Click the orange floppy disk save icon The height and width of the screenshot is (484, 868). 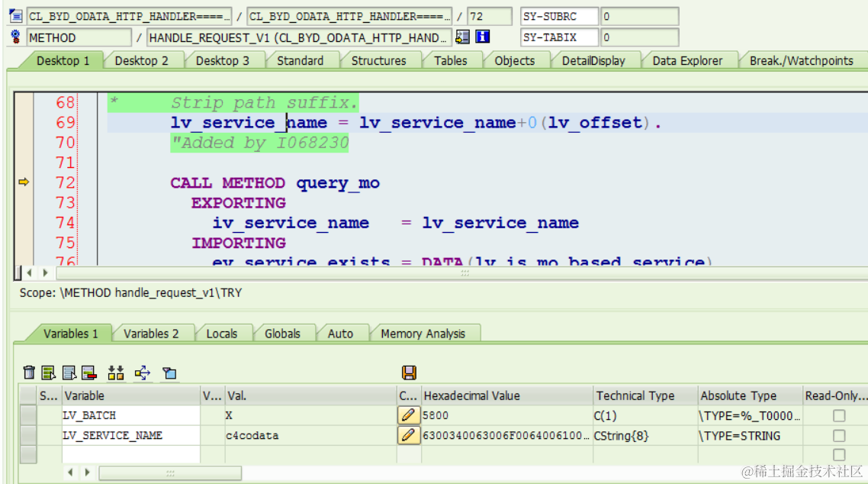tap(409, 373)
